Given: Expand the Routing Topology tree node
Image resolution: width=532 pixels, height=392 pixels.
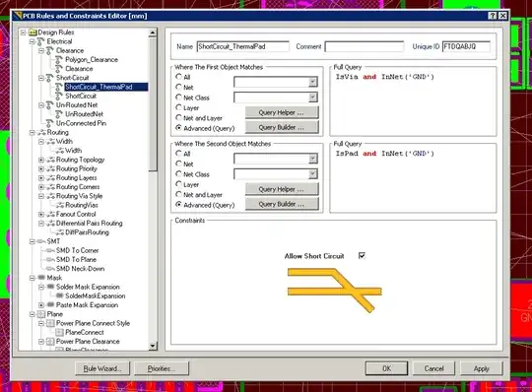Looking at the screenshot, I should [41, 160].
